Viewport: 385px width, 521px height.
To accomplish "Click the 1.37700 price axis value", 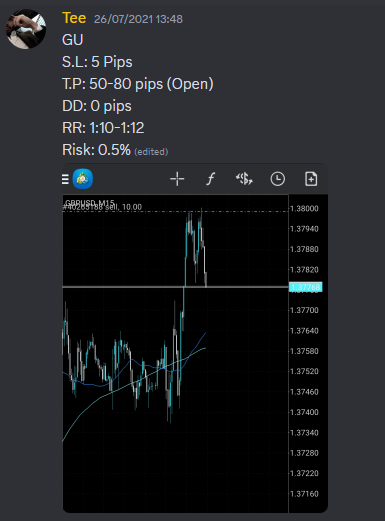I will (304, 310).
